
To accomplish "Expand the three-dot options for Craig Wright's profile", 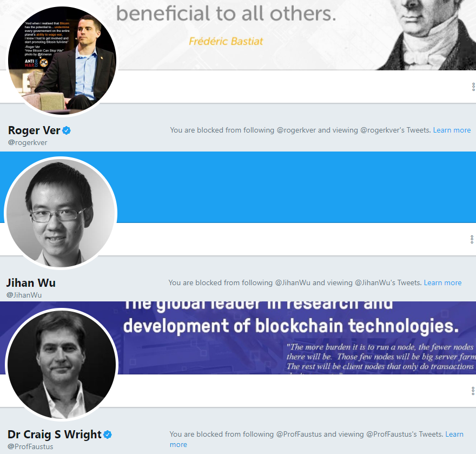I will 473,391.
